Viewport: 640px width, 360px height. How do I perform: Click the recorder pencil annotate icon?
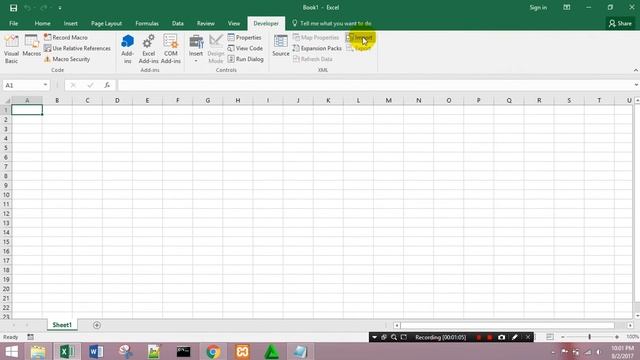click(x=515, y=337)
